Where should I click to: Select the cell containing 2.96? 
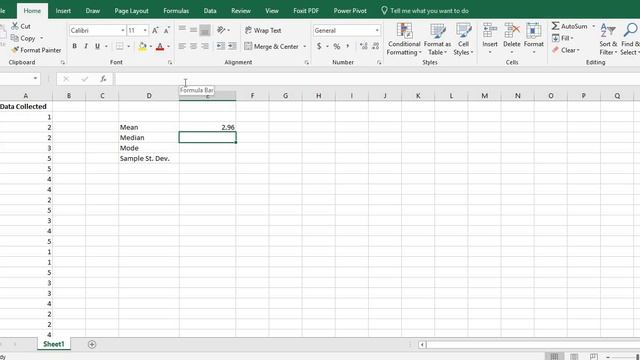[x=207, y=127]
